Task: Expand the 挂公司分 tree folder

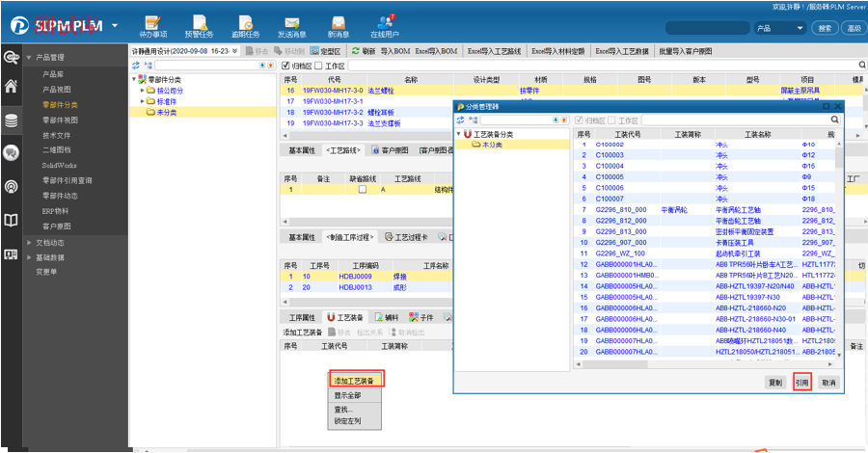Action: pos(143,90)
